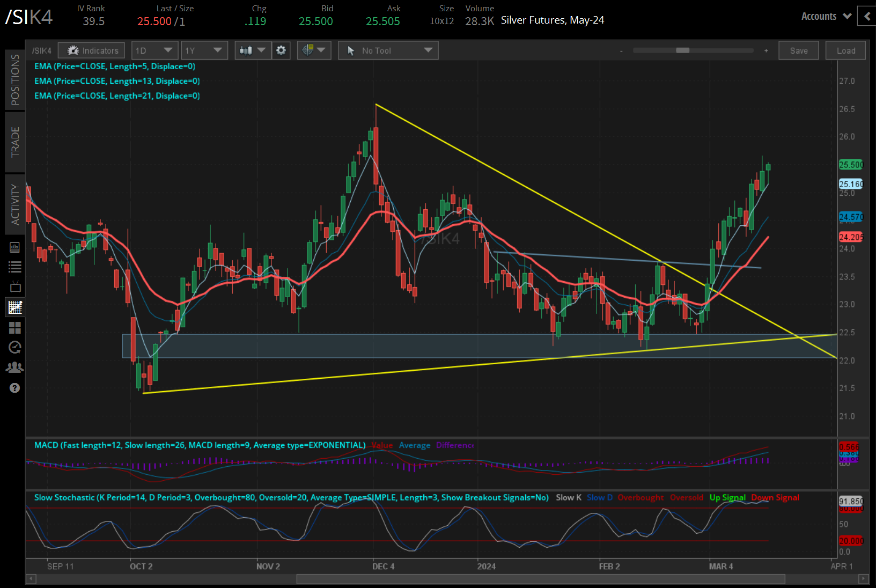Open the four-square grid layout icon
This screenshot has width=876, height=588.
pyautogui.click(x=15, y=328)
